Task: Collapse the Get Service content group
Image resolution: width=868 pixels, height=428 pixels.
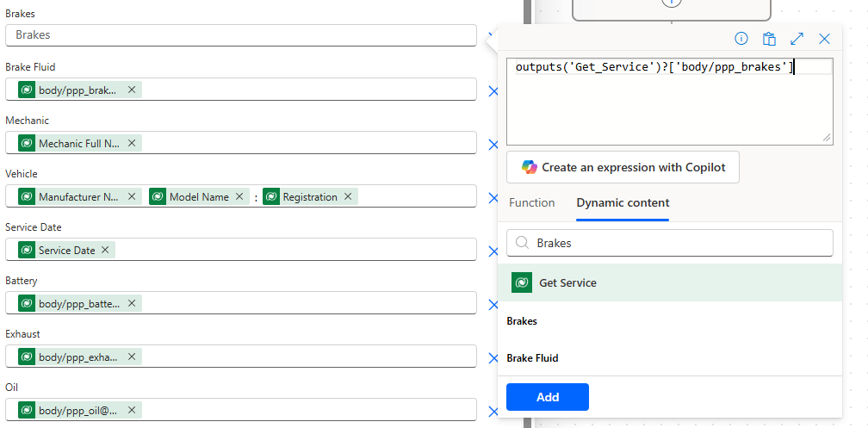Action: pos(669,282)
